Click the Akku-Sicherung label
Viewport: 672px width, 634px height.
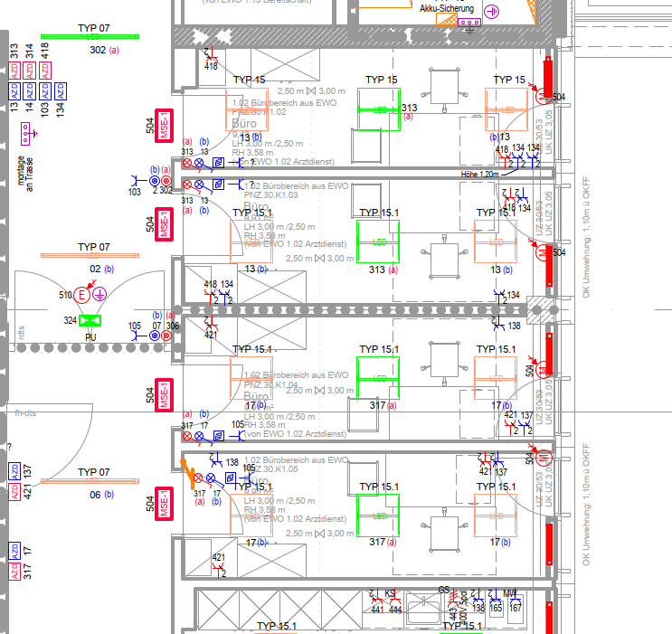click(447, 8)
